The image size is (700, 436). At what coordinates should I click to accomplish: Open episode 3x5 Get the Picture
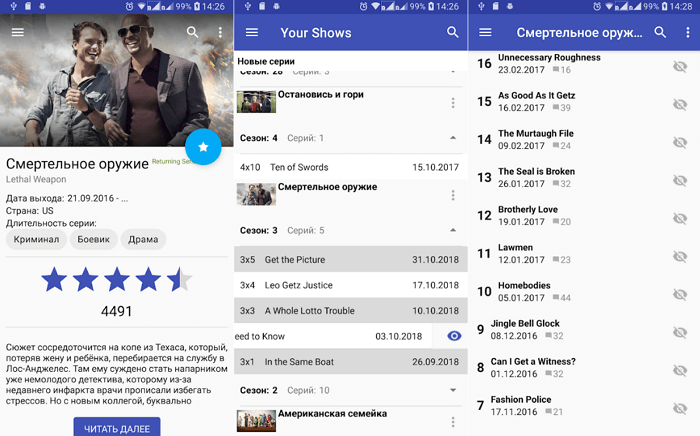(350, 260)
